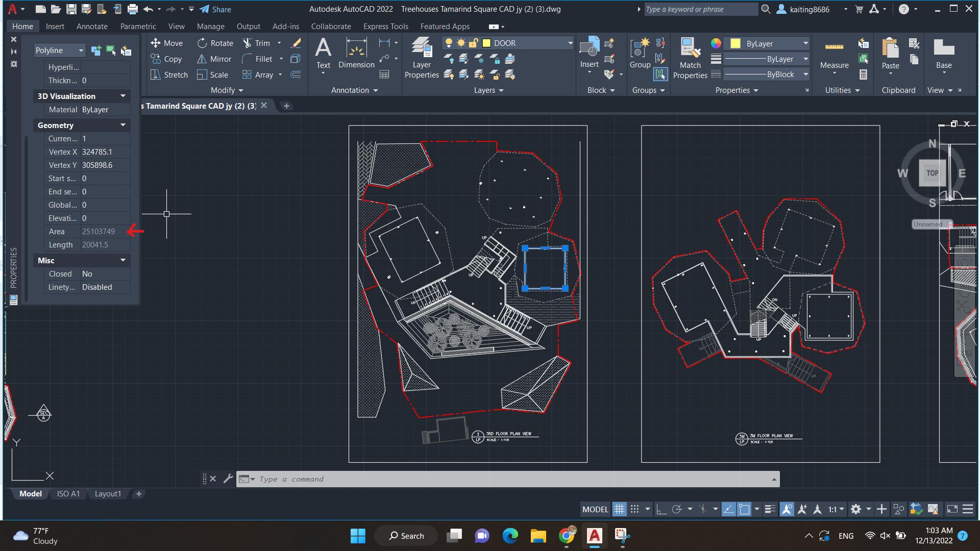This screenshot has height=551, width=980.
Task: Click the Rotate tool
Action: pos(215,43)
